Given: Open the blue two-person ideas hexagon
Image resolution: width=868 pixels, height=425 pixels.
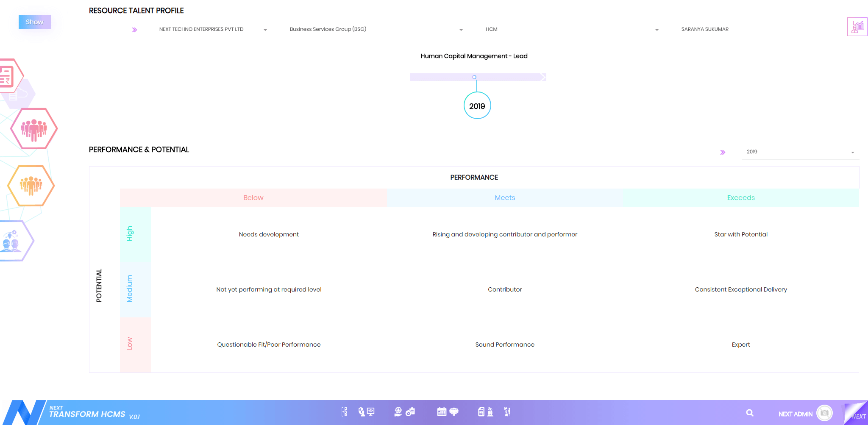Looking at the screenshot, I should [x=13, y=241].
